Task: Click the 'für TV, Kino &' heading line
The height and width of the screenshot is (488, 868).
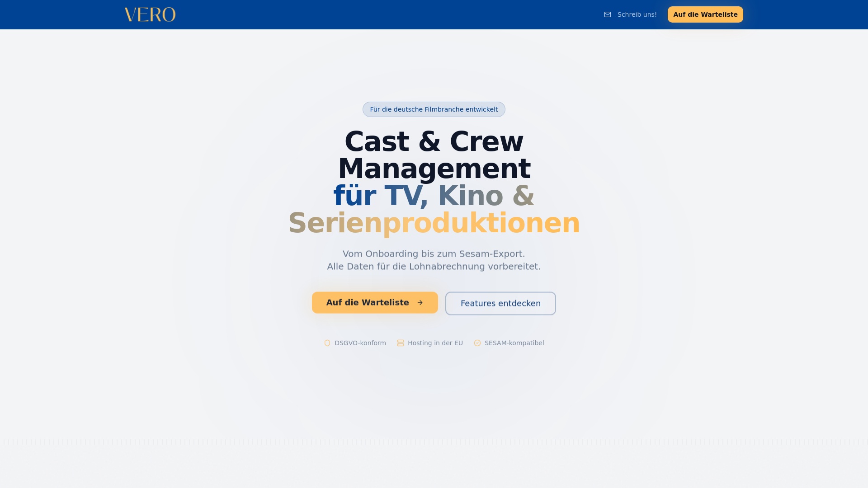Action: click(x=434, y=196)
